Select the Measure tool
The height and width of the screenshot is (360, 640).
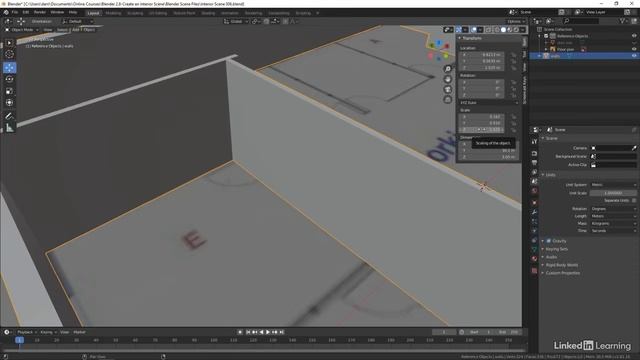9,128
